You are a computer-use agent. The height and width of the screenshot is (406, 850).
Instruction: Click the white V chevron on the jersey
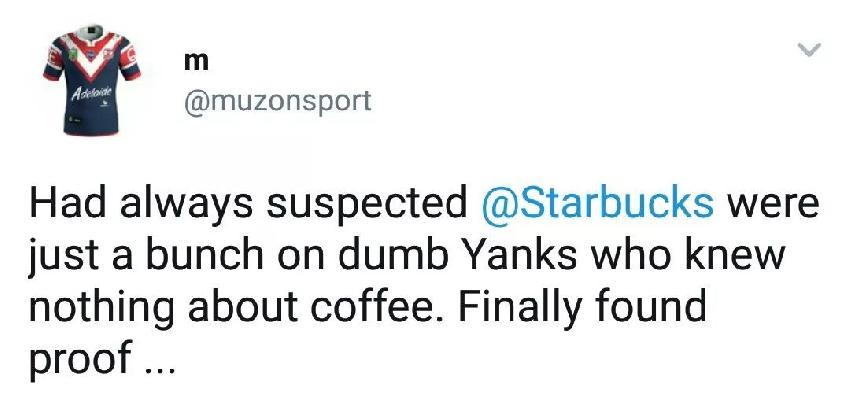[92, 54]
